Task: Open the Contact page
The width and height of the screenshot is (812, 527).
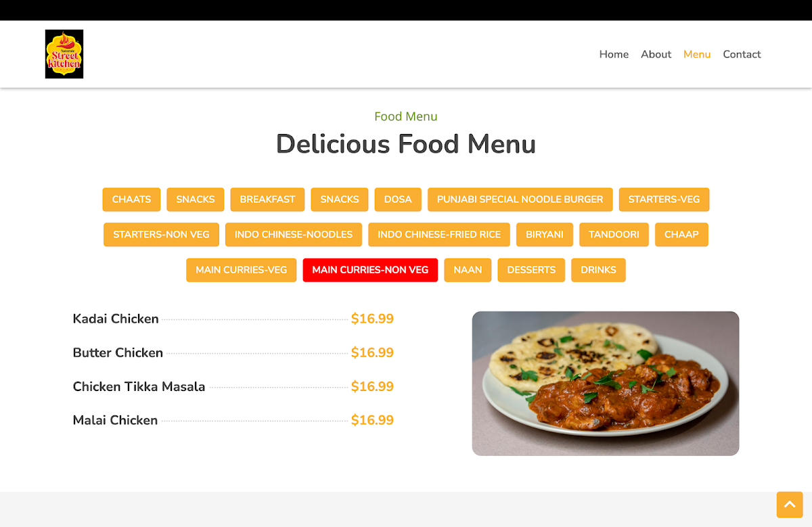Action: point(742,54)
